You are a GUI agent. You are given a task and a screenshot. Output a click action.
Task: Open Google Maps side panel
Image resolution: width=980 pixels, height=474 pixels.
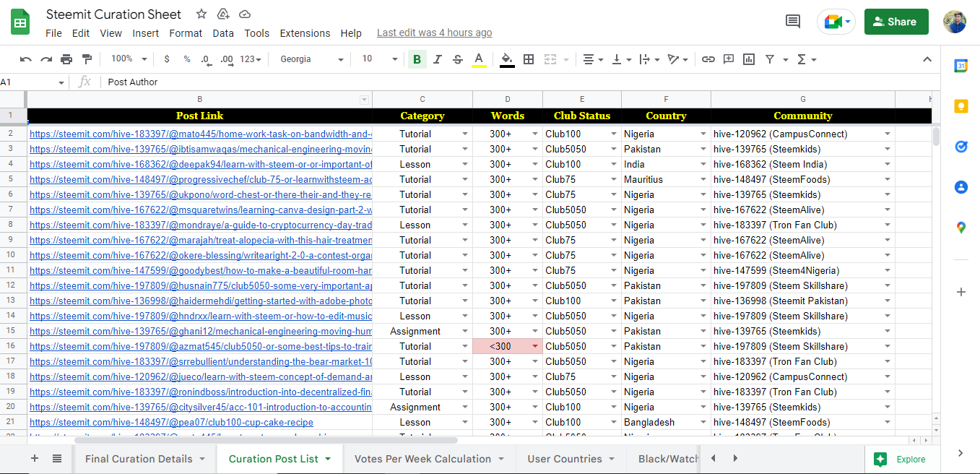tap(961, 228)
